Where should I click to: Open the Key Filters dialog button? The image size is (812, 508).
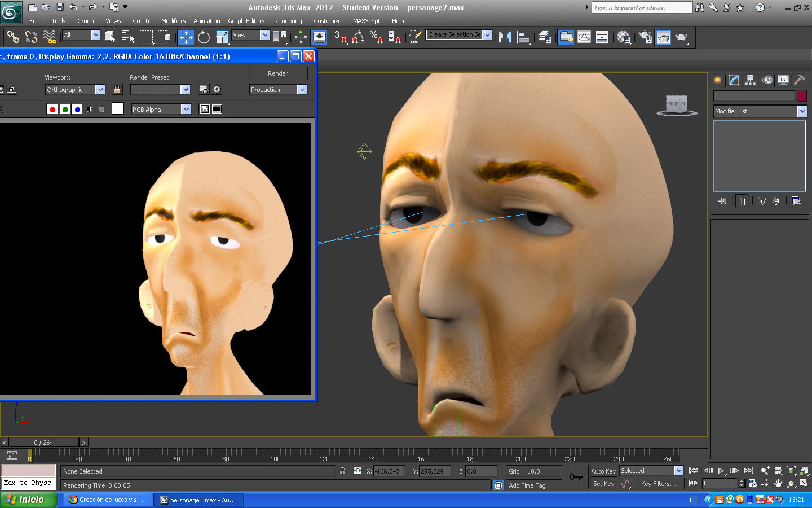(x=659, y=484)
